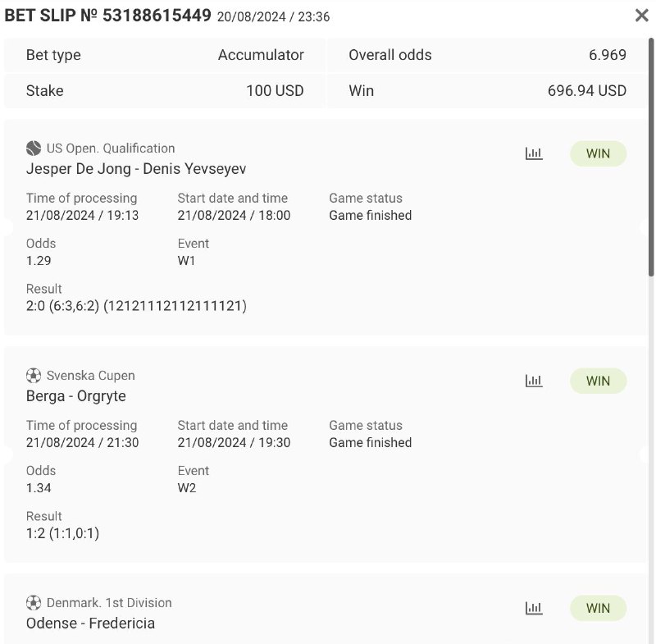Select the Svenska Cupen league label
This screenshot has height=644, width=656.
[x=91, y=376]
